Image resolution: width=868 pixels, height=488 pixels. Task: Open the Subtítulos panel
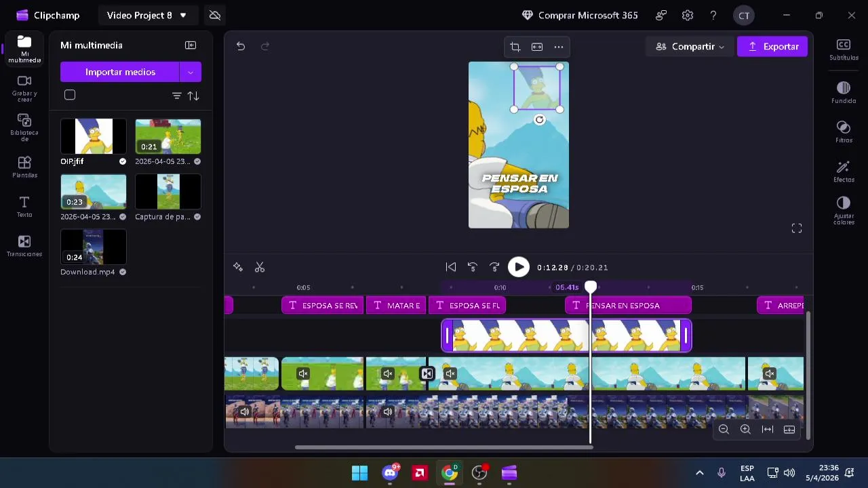844,49
